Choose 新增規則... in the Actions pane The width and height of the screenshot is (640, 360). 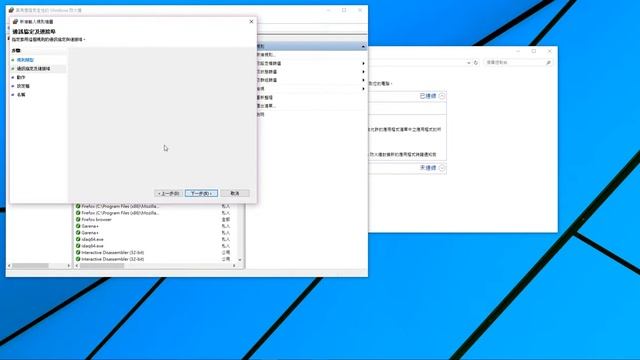pyautogui.click(x=266, y=55)
